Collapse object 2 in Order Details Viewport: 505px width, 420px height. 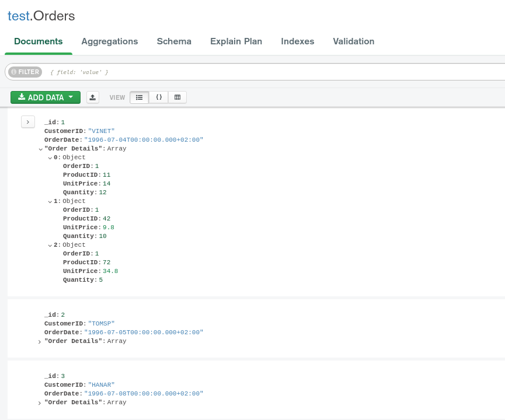[x=50, y=245]
